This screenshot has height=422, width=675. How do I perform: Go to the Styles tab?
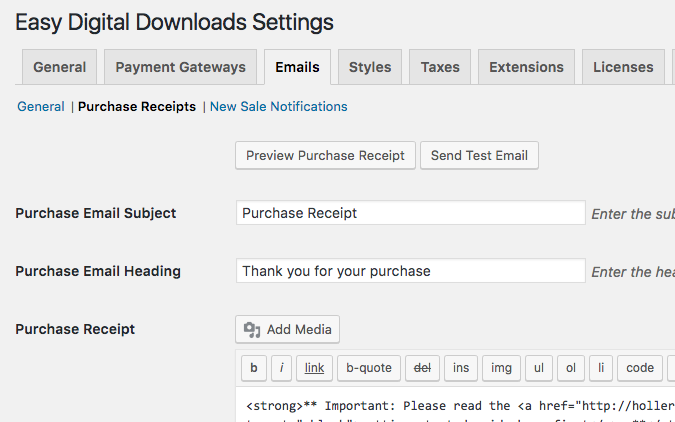click(x=370, y=67)
